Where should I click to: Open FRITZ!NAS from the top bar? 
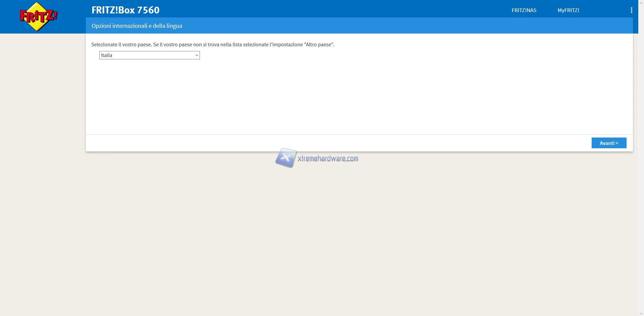(x=524, y=10)
